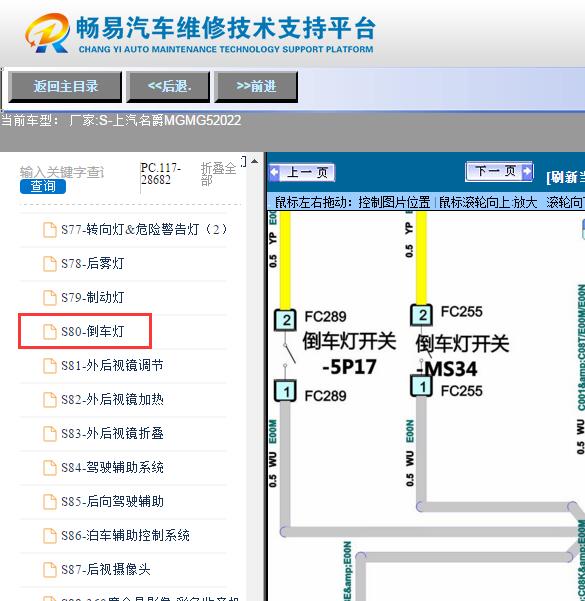Click the document icon beside S85-后向驾驶辅助

point(49,501)
